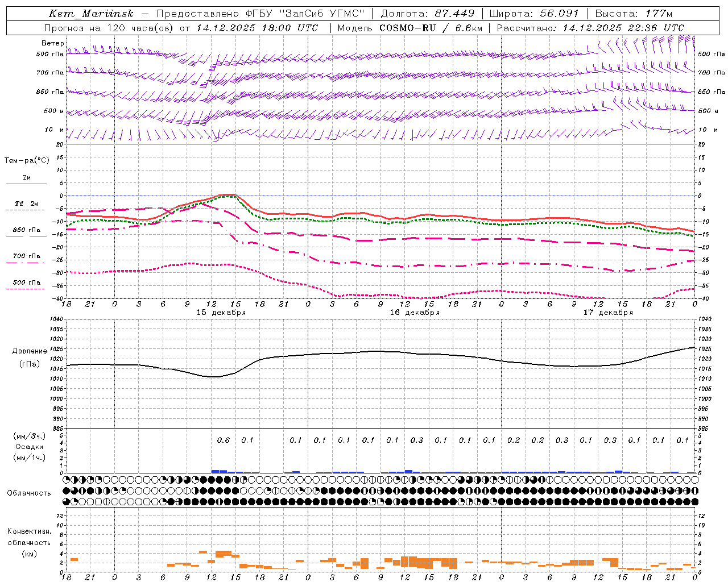Click the Долгота: 87.449 value
728x582 pixels.
(x=427, y=14)
